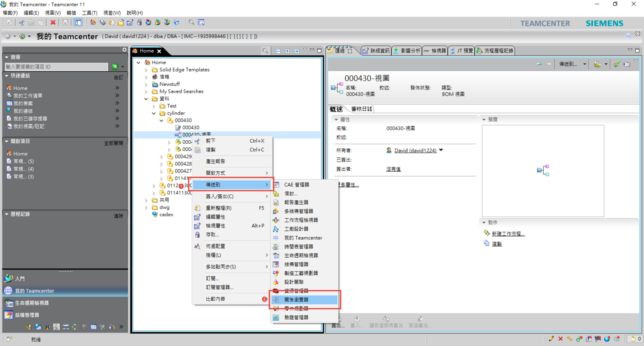Click the Home toolbar icon
This screenshot has height=346, width=644.
pyautogui.click(x=93, y=23)
